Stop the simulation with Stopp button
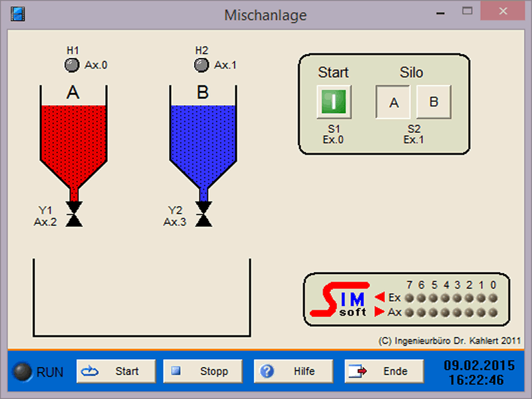532x399 pixels. [x=203, y=371]
